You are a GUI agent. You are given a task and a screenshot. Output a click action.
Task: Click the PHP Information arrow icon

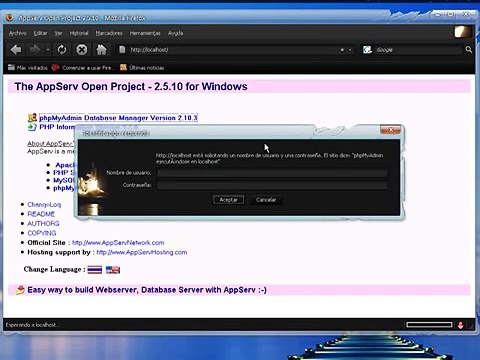pos(32,127)
